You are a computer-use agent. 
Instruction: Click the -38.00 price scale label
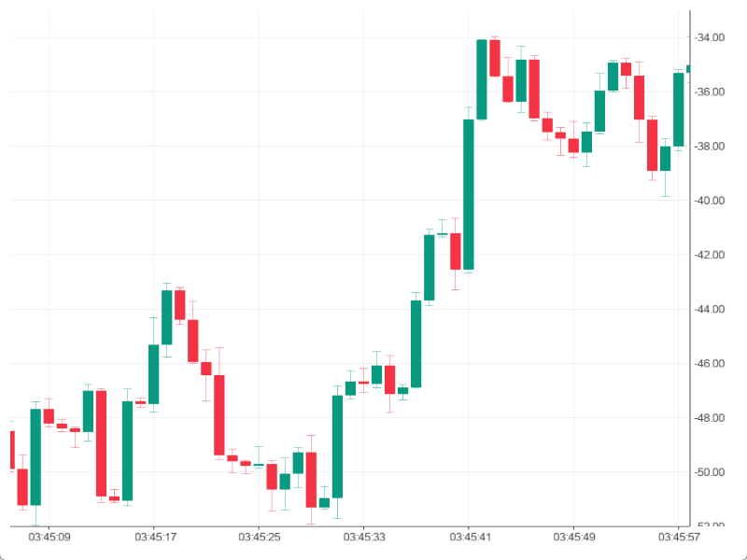(709, 147)
